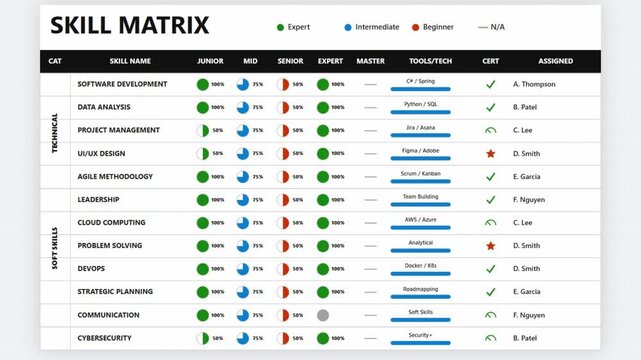Click the SENIOR column header

(x=290, y=61)
